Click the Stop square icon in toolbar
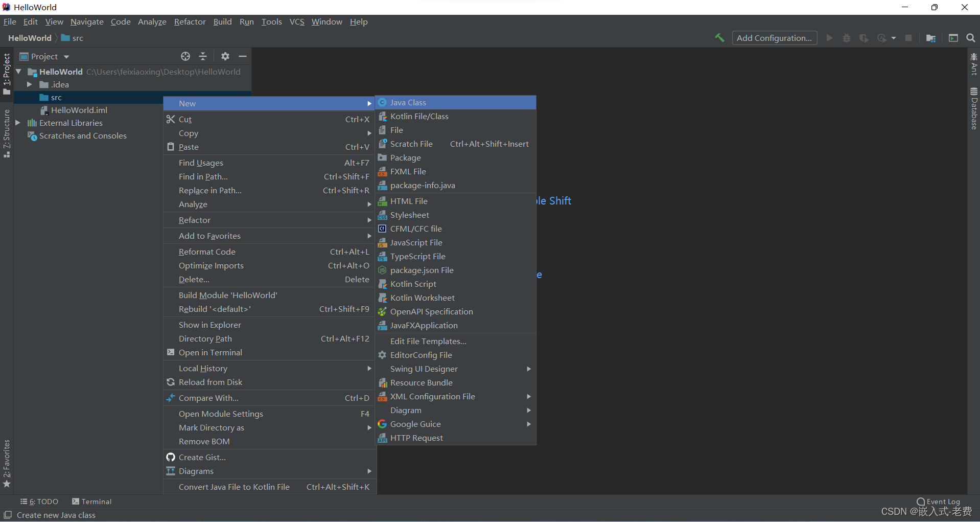This screenshot has height=522, width=980. (908, 38)
